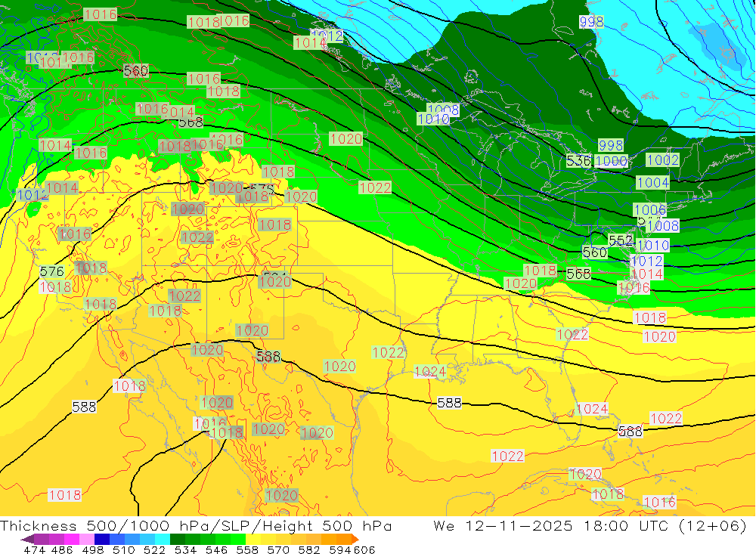This screenshot has width=756, height=554.
Task: Click the 568 label beside the 1018 pressure label
Action: click(x=578, y=274)
